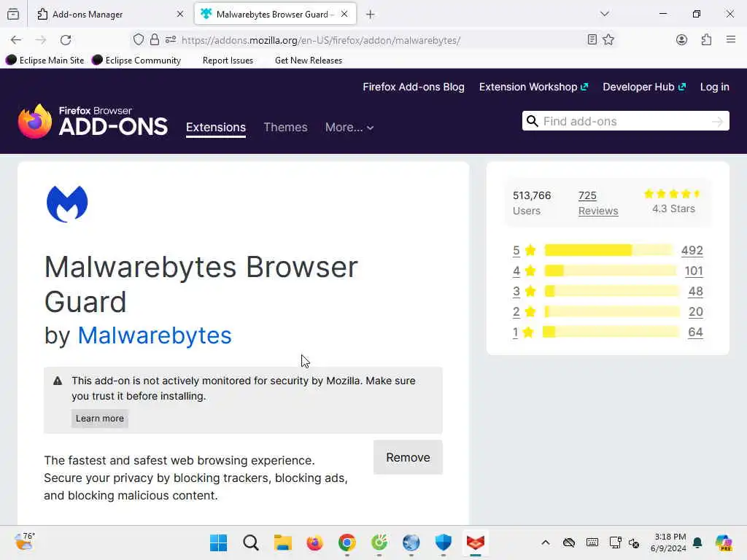Open the 725 Reviews link
This screenshot has height=560, width=747.
[598, 203]
